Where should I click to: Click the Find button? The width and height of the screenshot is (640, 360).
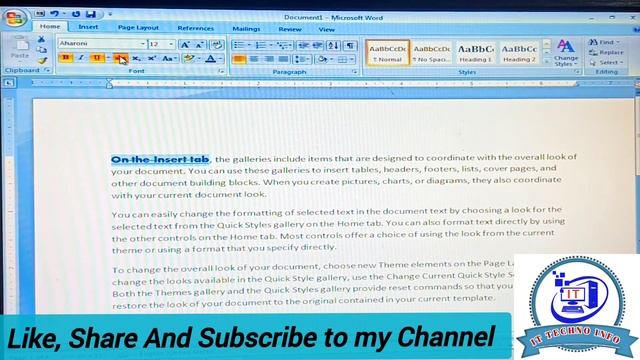[605, 42]
